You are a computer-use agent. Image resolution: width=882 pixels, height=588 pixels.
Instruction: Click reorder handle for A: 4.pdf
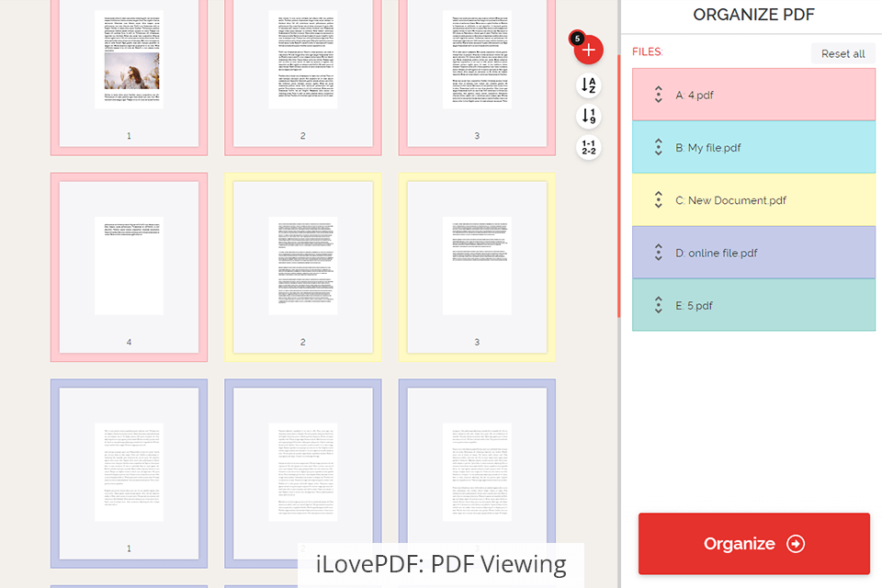658,95
